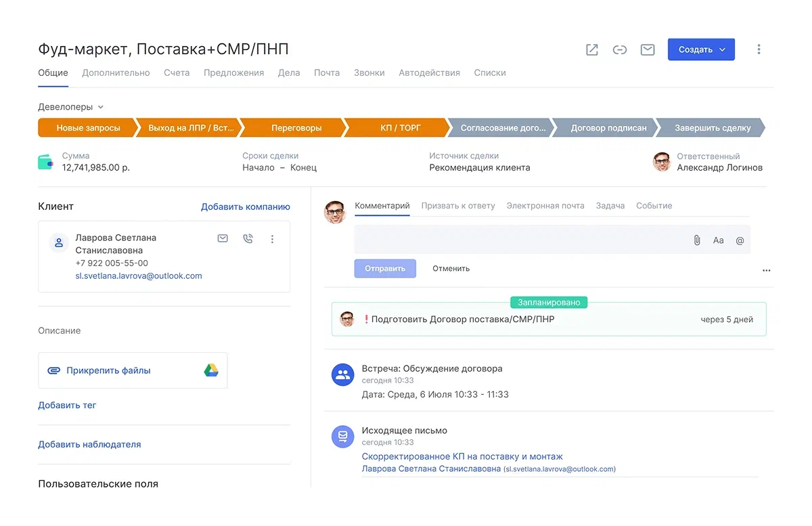Click inside the comment text field
Viewport: 812px width, 526px height.
click(x=518, y=240)
